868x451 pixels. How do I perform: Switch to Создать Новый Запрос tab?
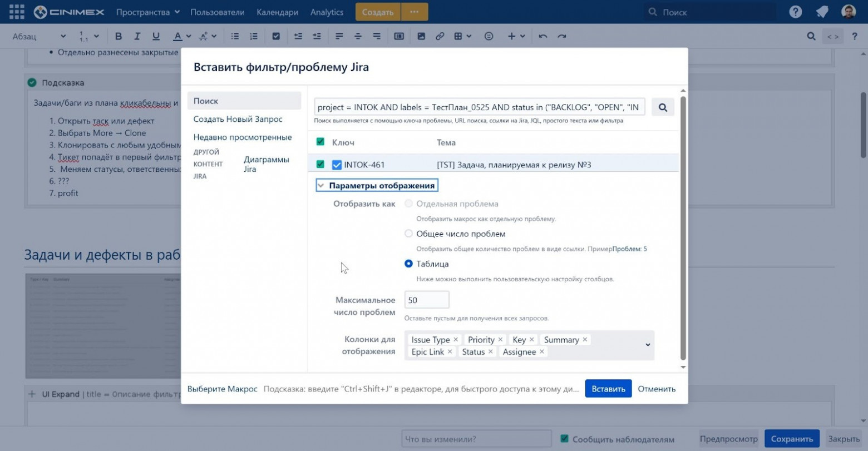238,119
